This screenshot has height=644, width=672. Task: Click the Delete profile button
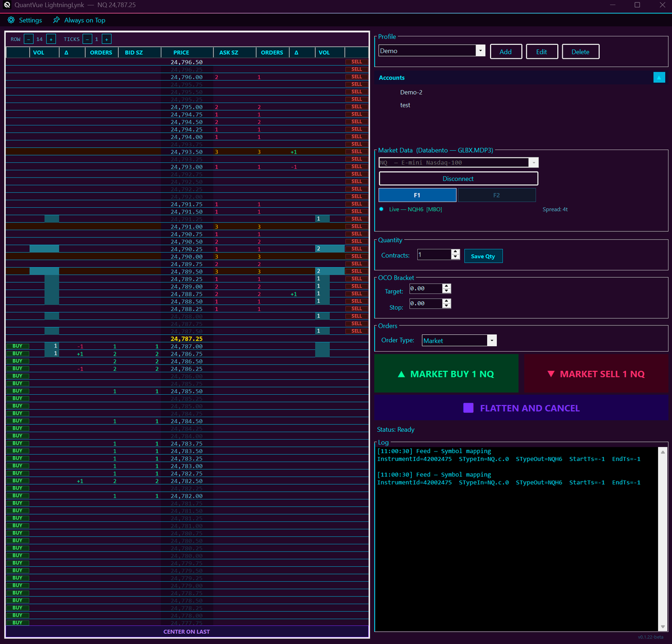coord(580,52)
